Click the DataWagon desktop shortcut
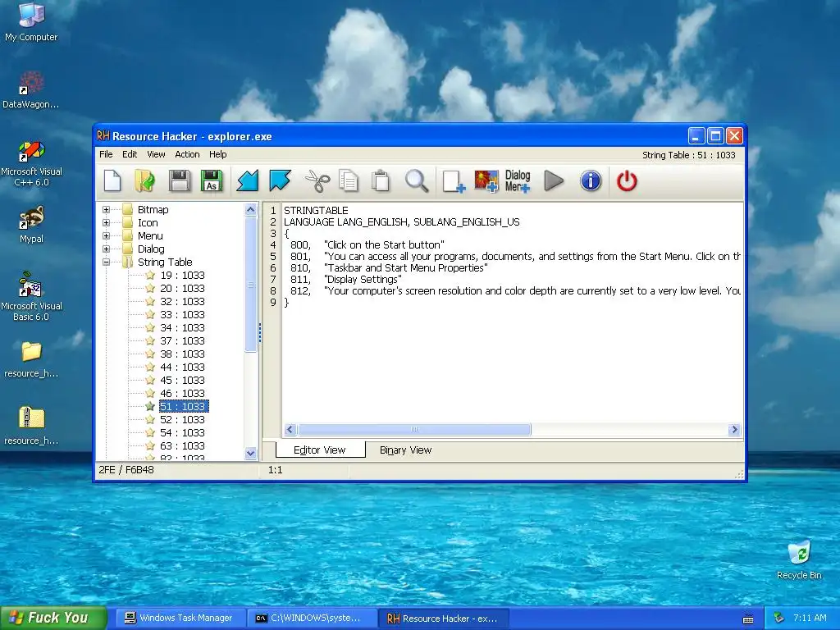 point(31,89)
